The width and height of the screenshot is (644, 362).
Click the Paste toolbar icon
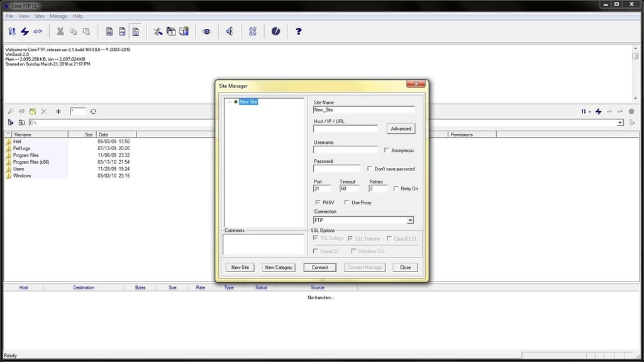(x=86, y=31)
